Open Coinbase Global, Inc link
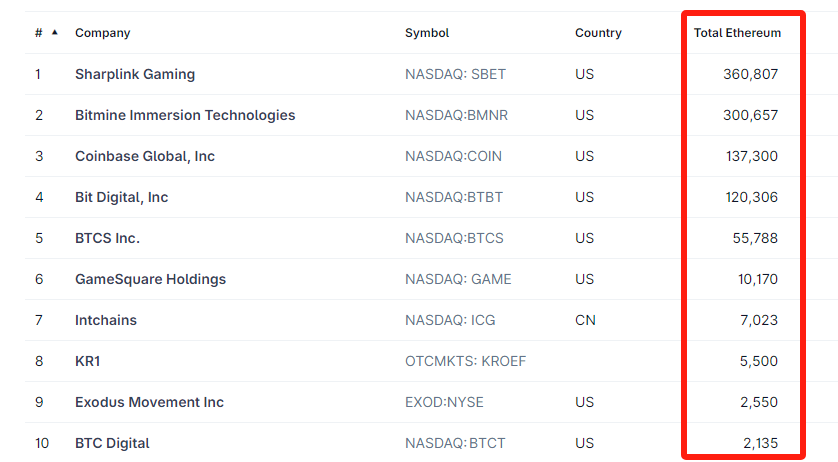This screenshot has width=838, height=462. 145,156
